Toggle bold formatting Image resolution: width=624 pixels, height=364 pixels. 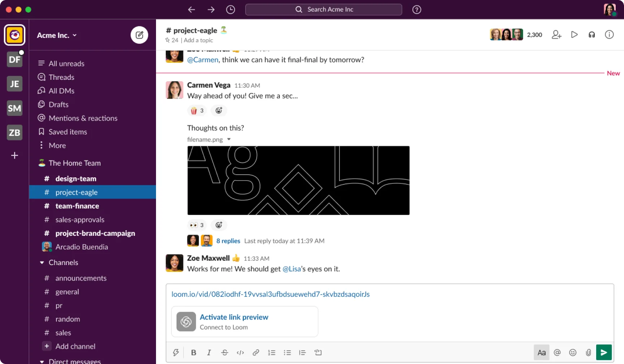tap(194, 352)
